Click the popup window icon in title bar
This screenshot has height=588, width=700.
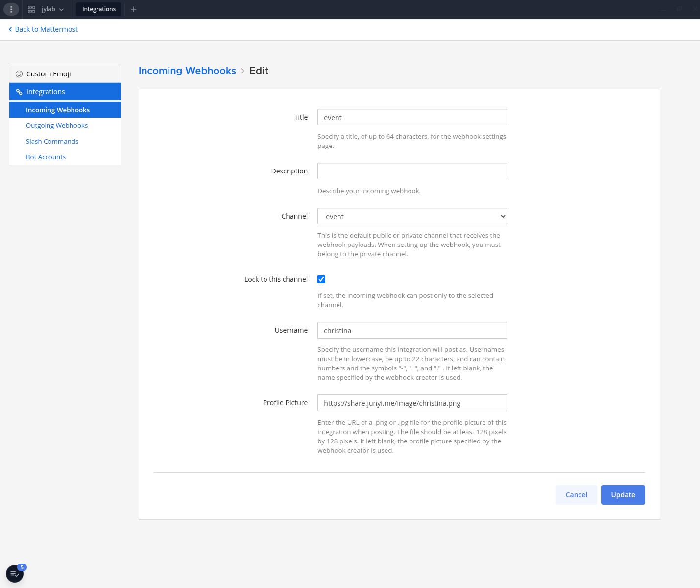680,9
